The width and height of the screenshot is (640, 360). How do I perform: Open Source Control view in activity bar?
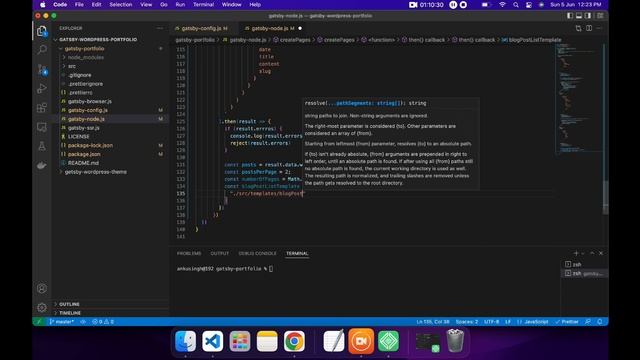pyautogui.click(x=42, y=69)
